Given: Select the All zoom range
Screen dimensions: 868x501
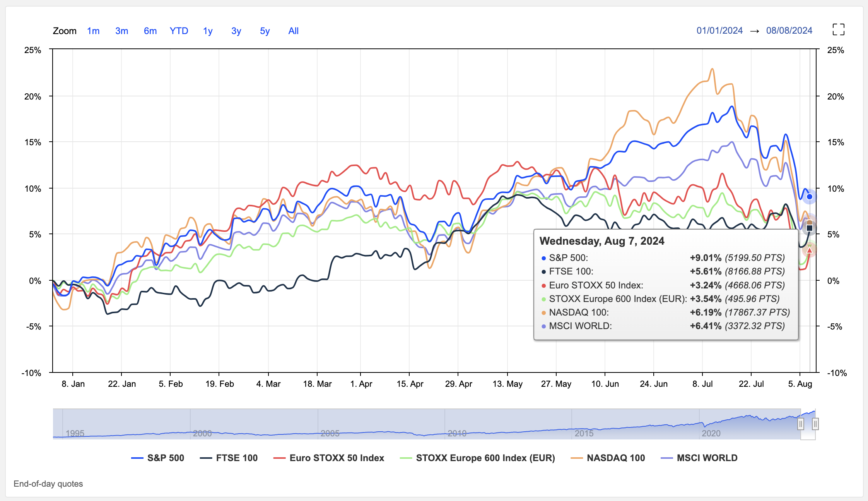Looking at the screenshot, I should [x=293, y=31].
